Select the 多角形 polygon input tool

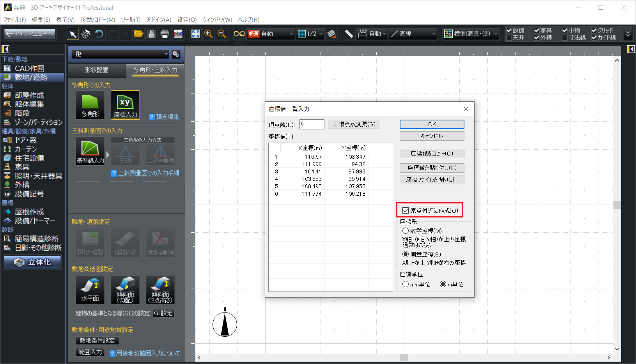[x=90, y=105]
